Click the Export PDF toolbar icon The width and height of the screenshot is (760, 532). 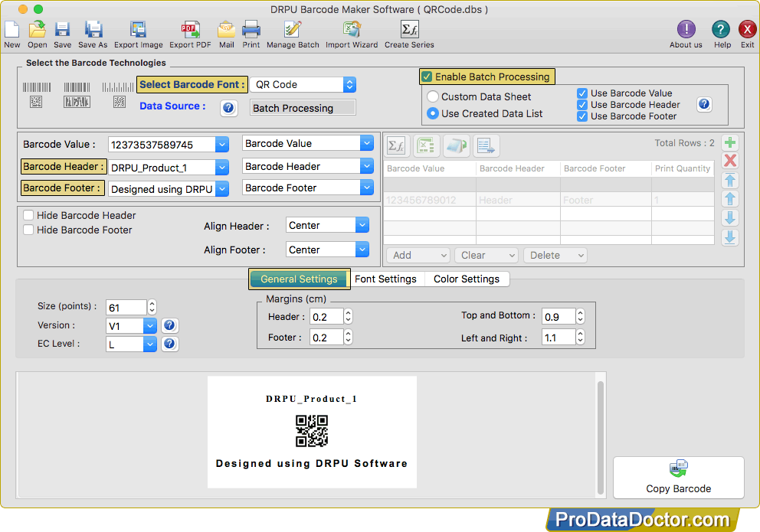click(190, 30)
